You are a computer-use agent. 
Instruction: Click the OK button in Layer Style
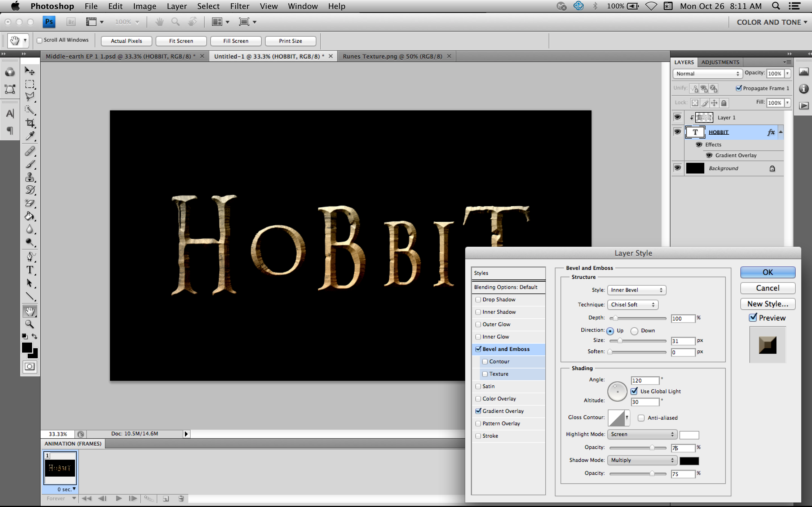click(768, 272)
